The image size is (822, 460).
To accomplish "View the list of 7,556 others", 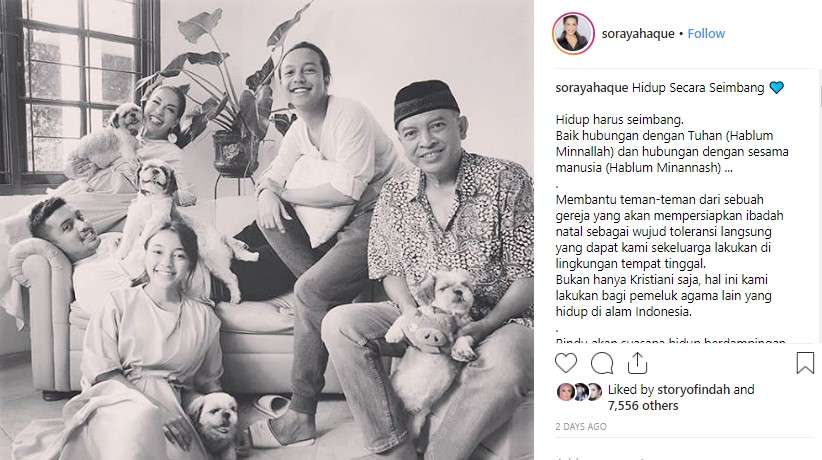I will [643, 405].
